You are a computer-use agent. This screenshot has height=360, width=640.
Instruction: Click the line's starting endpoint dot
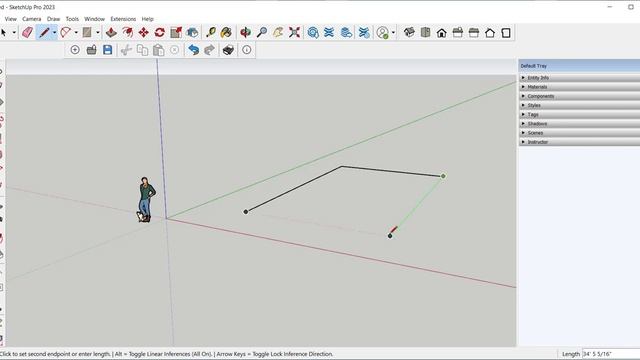(246, 211)
